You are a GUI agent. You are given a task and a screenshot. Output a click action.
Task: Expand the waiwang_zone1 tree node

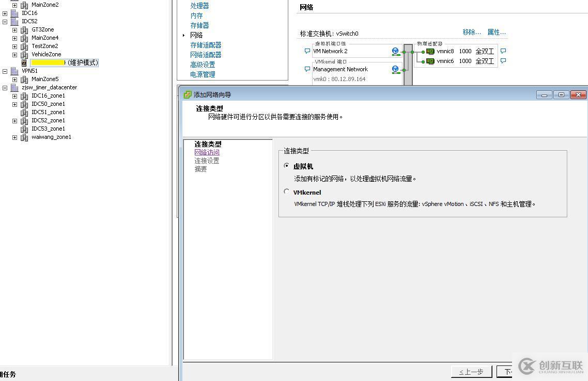pos(15,137)
